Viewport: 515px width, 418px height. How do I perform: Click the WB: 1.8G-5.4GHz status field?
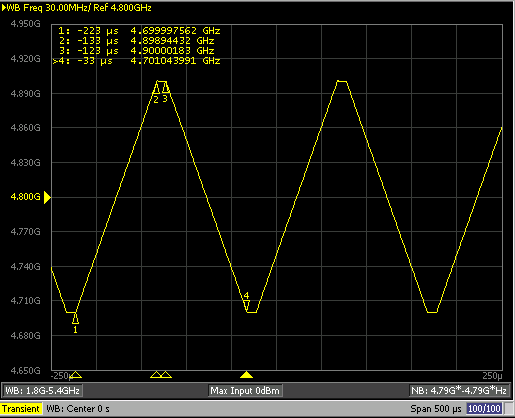point(42,390)
